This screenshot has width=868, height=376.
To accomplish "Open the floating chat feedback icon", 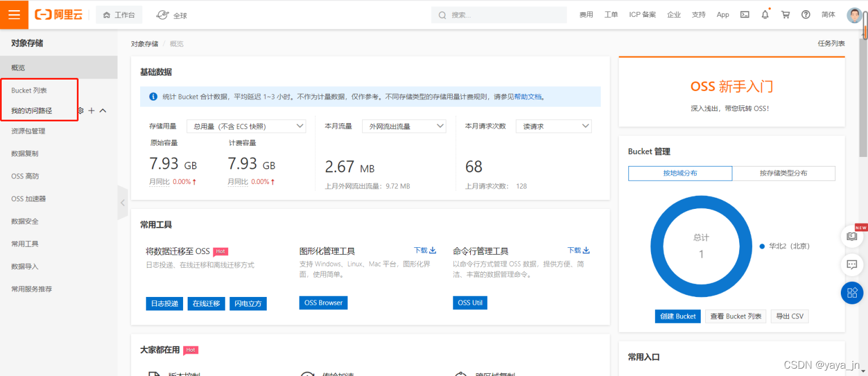I will click(852, 264).
